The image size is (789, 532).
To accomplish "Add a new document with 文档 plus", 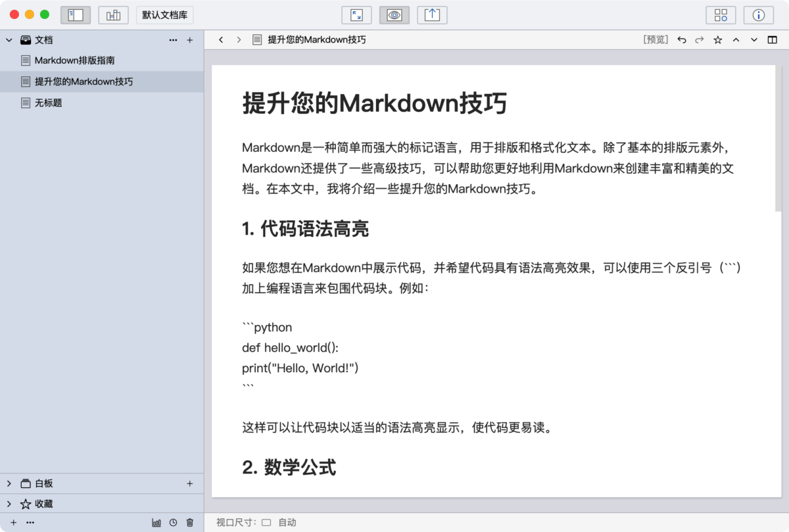I will tap(190, 40).
